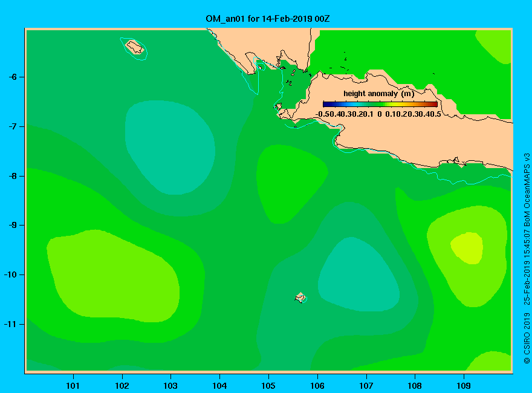Screen dimensions: 532x393
Task: Click latitude axis label -9
Action: 13,226
